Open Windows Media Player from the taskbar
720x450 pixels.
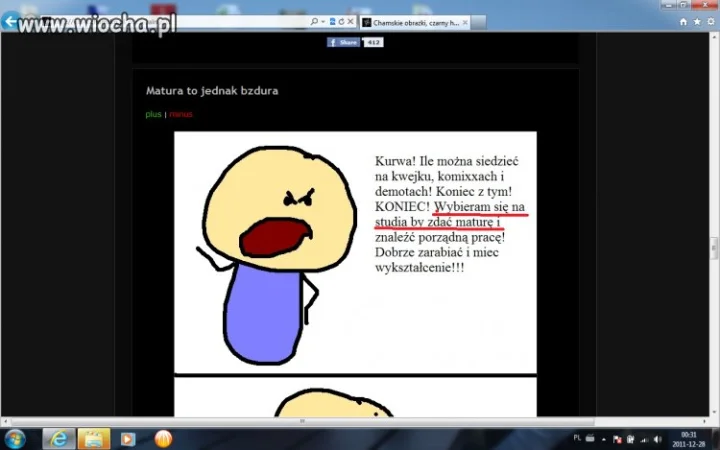128,439
